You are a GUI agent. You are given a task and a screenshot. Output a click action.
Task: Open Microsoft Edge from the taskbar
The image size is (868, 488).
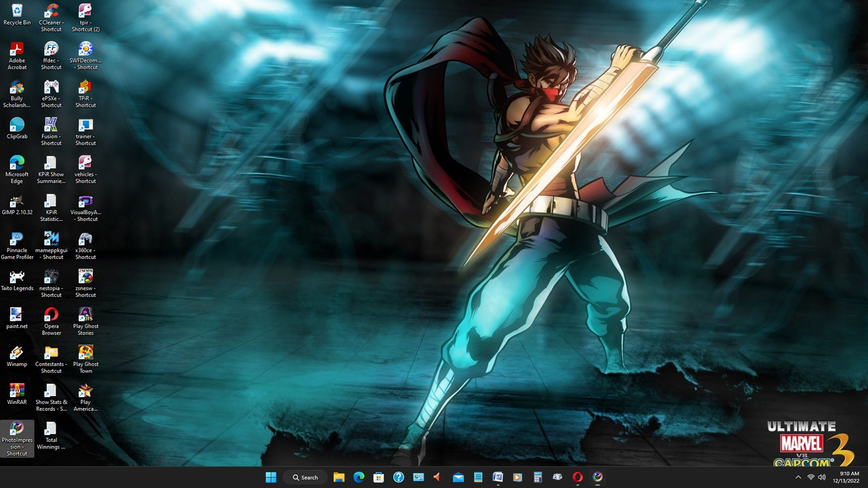(359, 477)
